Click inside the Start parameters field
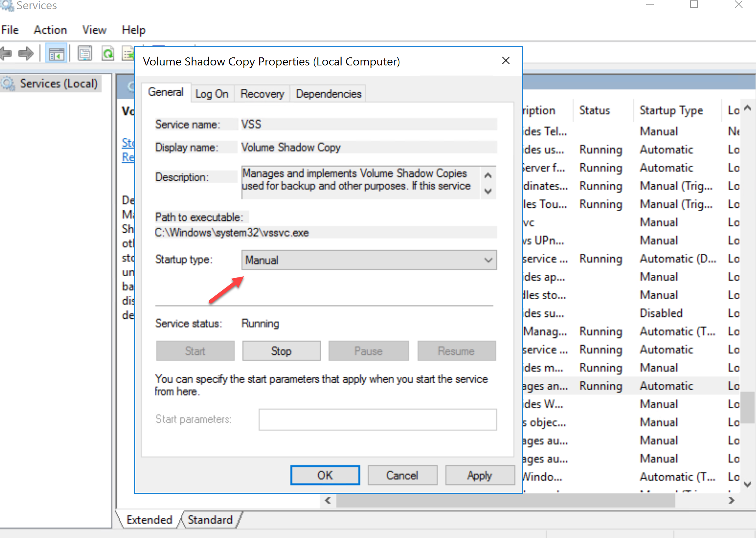Image resolution: width=756 pixels, height=538 pixels. click(377, 419)
